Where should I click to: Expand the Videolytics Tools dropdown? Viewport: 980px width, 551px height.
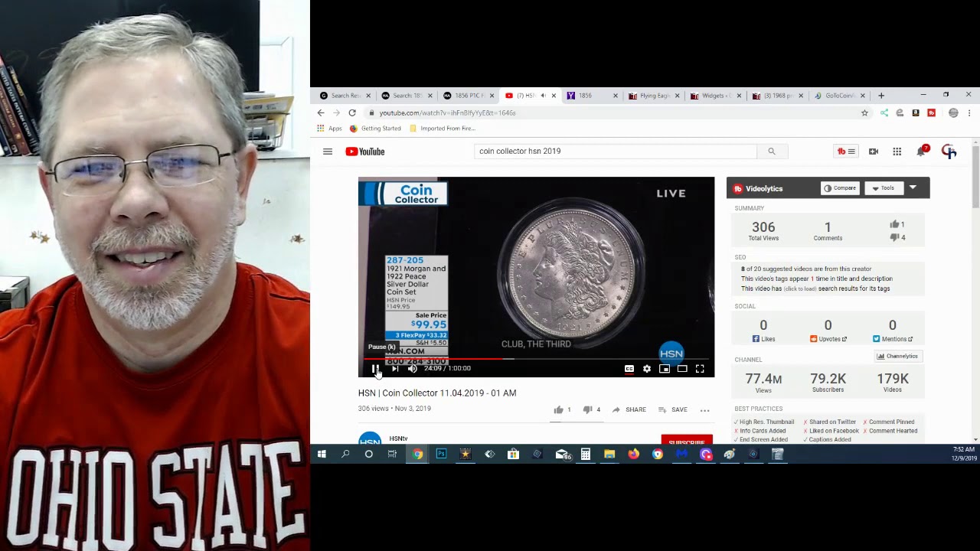click(x=883, y=188)
